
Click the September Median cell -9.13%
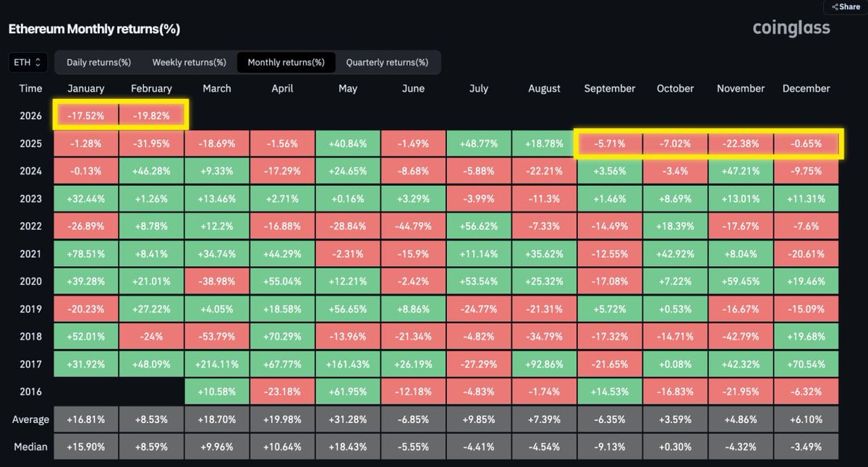click(609, 447)
